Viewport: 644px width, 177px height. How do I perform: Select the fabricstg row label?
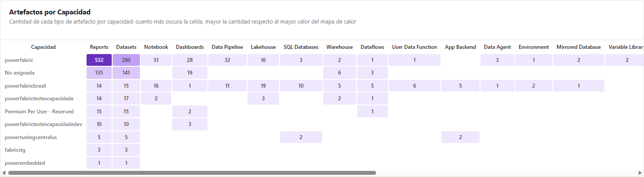click(15, 150)
